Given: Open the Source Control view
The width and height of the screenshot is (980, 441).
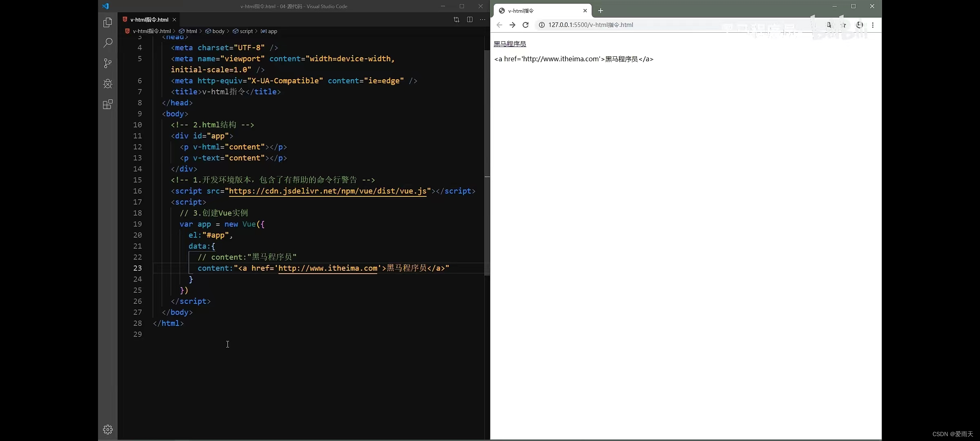Looking at the screenshot, I should tap(107, 63).
